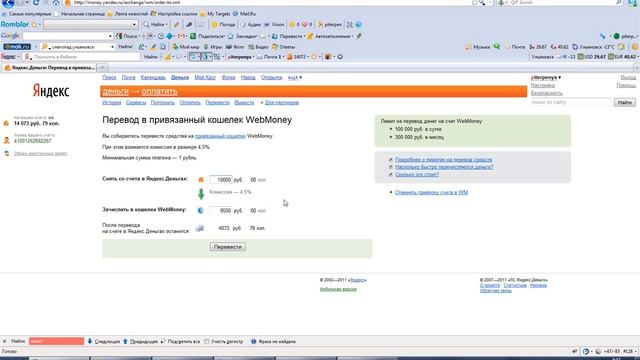Click the red find bar text field
This screenshot has height=360, width=640.
coord(56,341)
